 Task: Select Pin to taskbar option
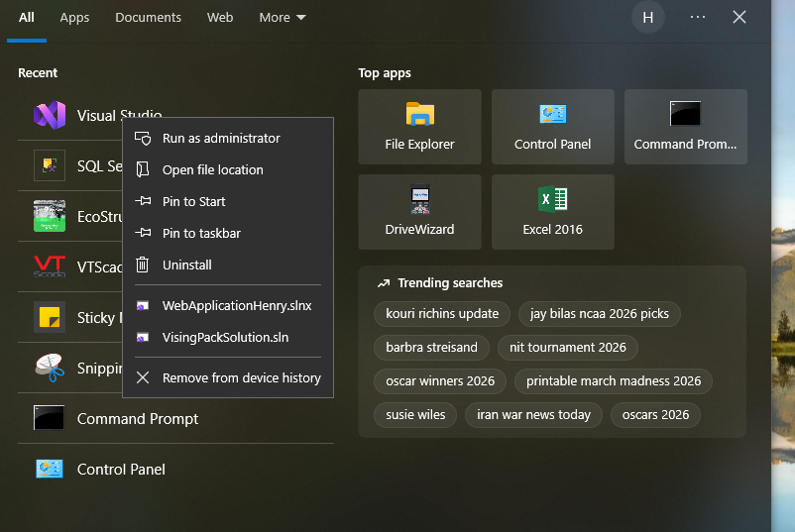tap(201, 234)
